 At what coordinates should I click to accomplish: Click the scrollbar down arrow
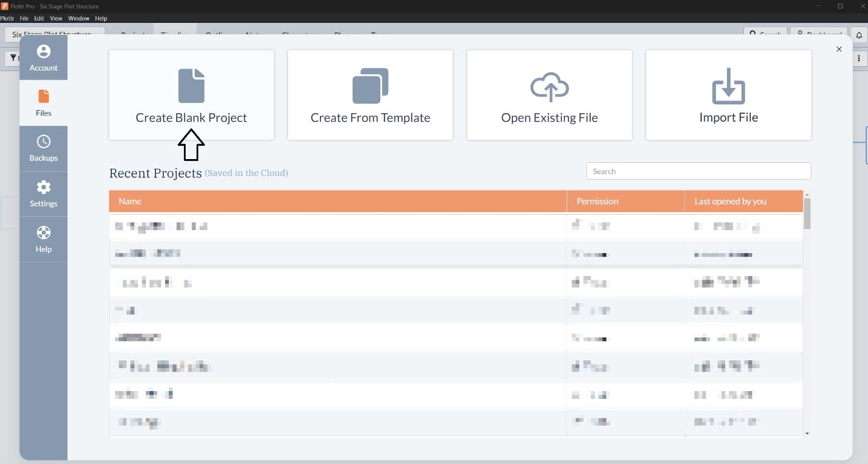pos(807,433)
